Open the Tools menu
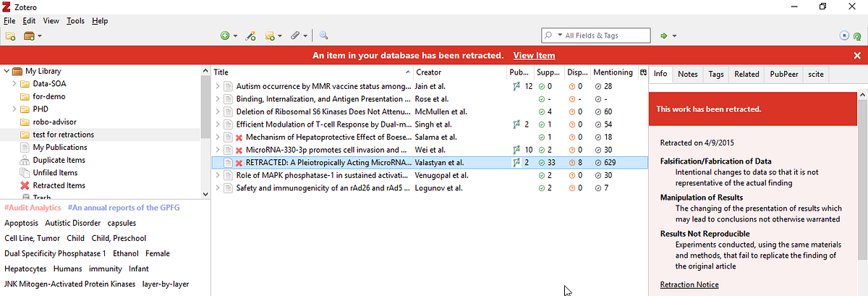The width and height of the screenshot is (868, 296). click(75, 21)
